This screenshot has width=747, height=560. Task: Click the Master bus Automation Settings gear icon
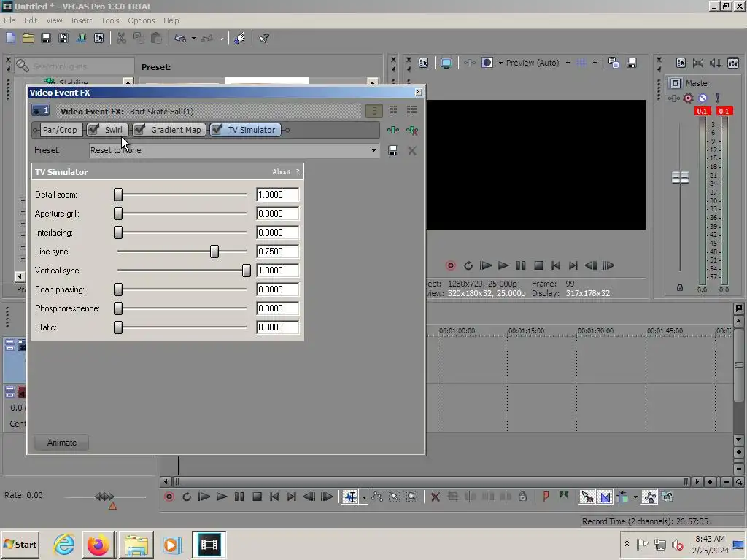coord(688,98)
